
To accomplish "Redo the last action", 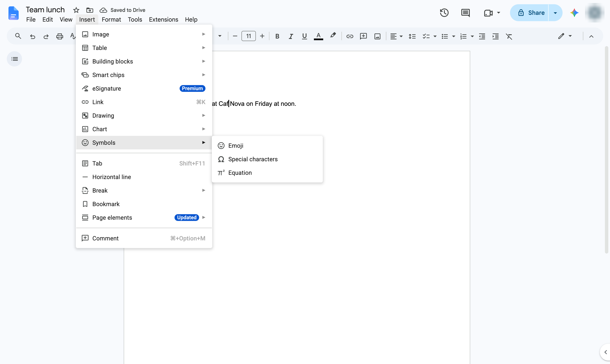I will (46, 36).
